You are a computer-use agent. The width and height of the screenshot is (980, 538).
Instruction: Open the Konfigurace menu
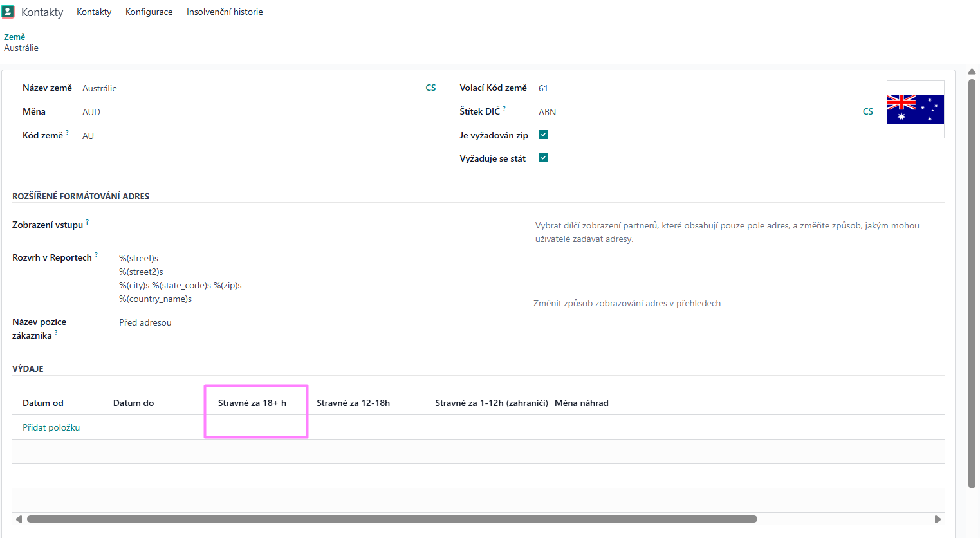click(x=149, y=12)
